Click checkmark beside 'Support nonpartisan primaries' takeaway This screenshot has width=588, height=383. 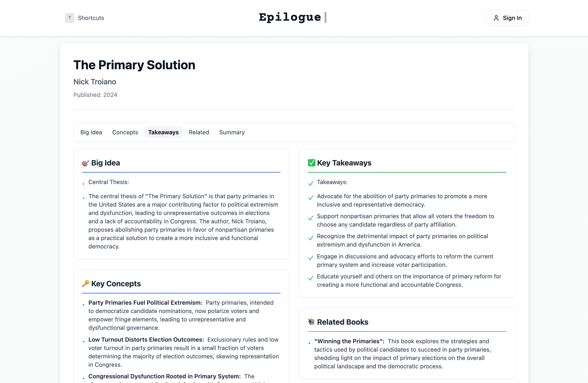pos(311,218)
